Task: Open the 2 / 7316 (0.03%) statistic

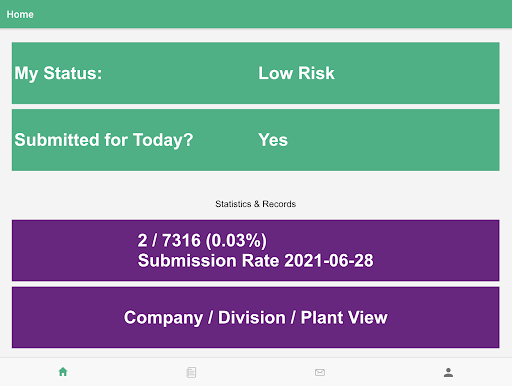Action: (202, 241)
